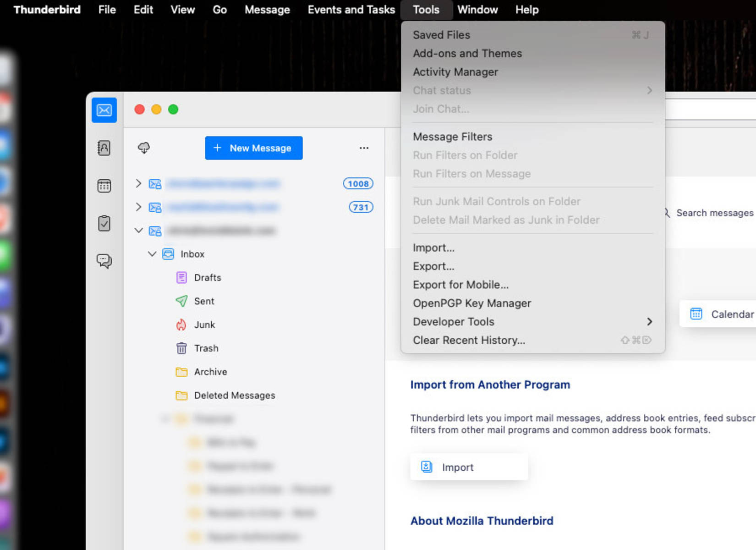Open the folder pane options ellipsis
756x550 pixels.
[364, 148]
